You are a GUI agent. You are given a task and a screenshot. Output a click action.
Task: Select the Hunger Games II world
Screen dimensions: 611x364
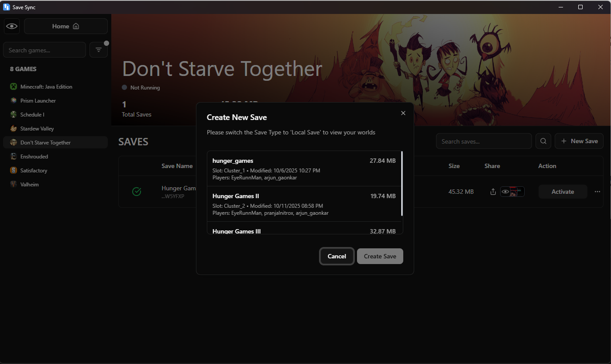[x=304, y=204]
